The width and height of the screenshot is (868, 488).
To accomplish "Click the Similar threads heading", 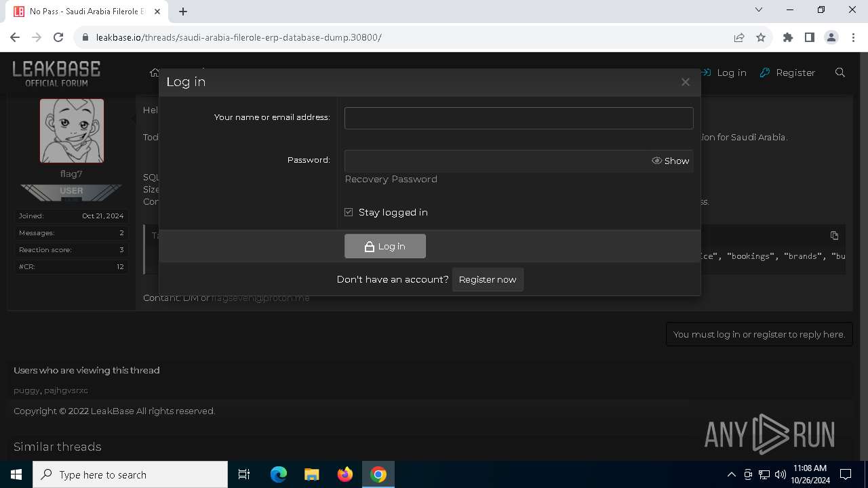I will 58,447.
